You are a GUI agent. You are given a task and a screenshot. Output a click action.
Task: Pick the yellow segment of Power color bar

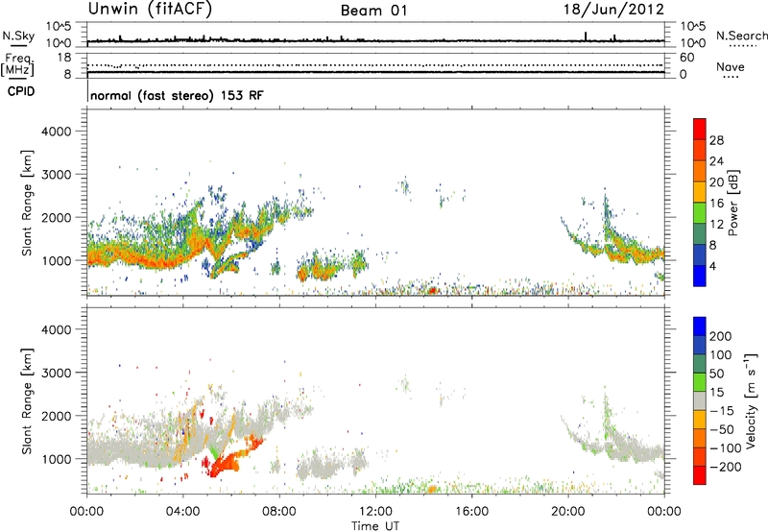coord(700,192)
